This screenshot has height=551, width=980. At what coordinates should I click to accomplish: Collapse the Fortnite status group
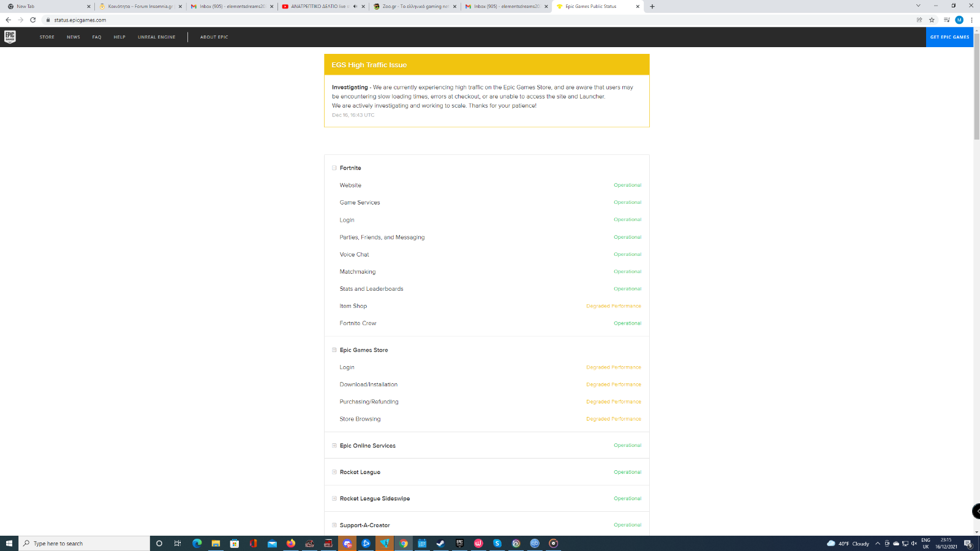334,168
